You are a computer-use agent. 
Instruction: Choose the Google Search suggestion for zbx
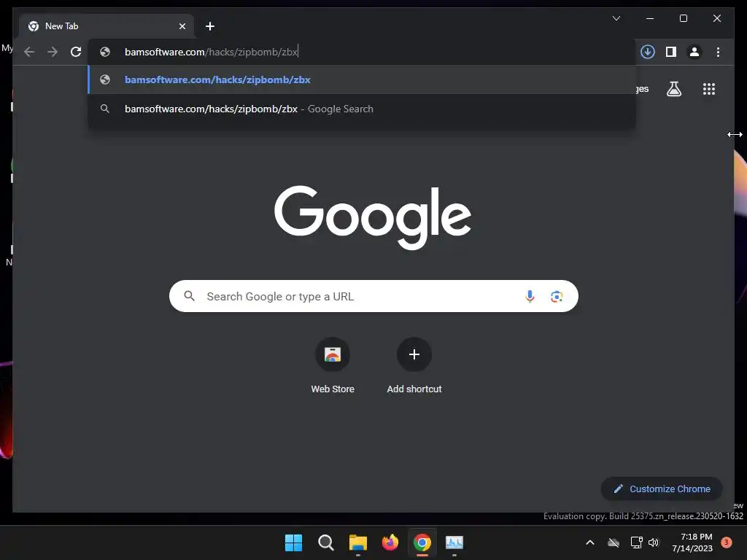coord(362,109)
